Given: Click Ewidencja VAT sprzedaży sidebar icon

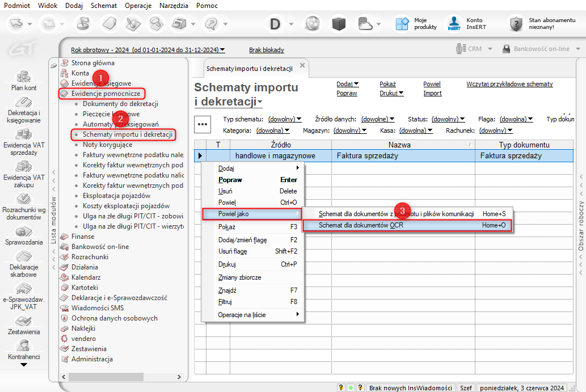Looking at the screenshot, I should click(x=23, y=135).
